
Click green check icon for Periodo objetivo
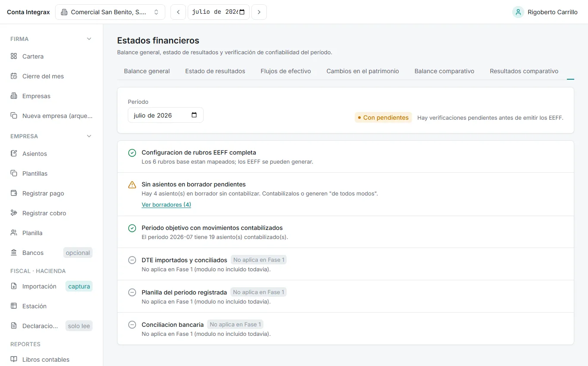[132, 228]
